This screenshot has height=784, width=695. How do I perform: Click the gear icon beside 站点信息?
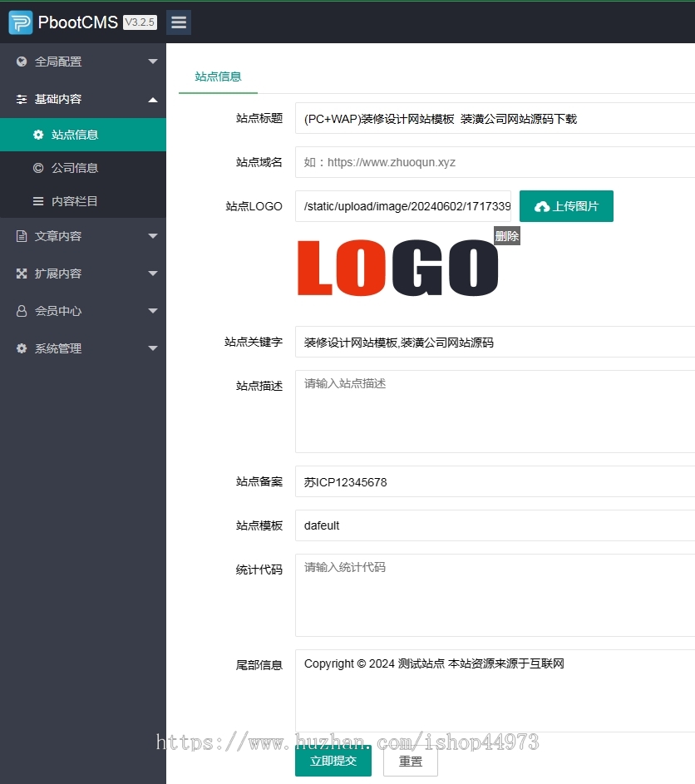(x=38, y=135)
